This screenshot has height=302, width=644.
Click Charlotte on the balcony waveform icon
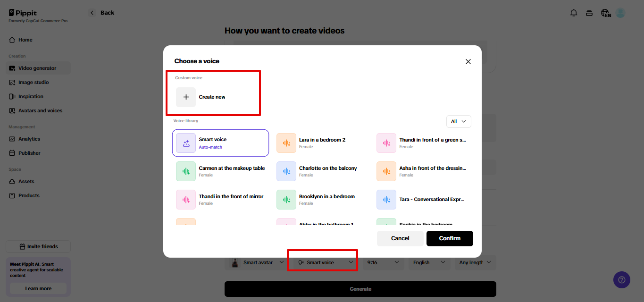[x=286, y=171]
